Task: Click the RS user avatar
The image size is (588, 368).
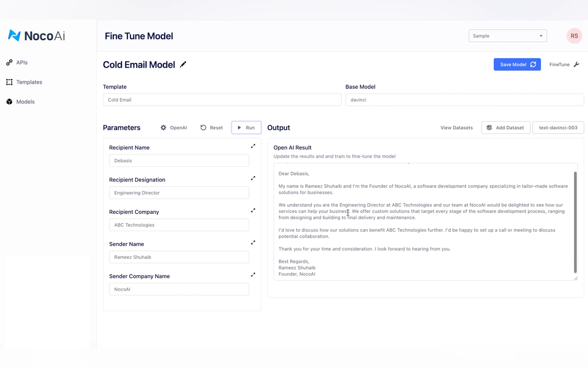Action: (574, 36)
